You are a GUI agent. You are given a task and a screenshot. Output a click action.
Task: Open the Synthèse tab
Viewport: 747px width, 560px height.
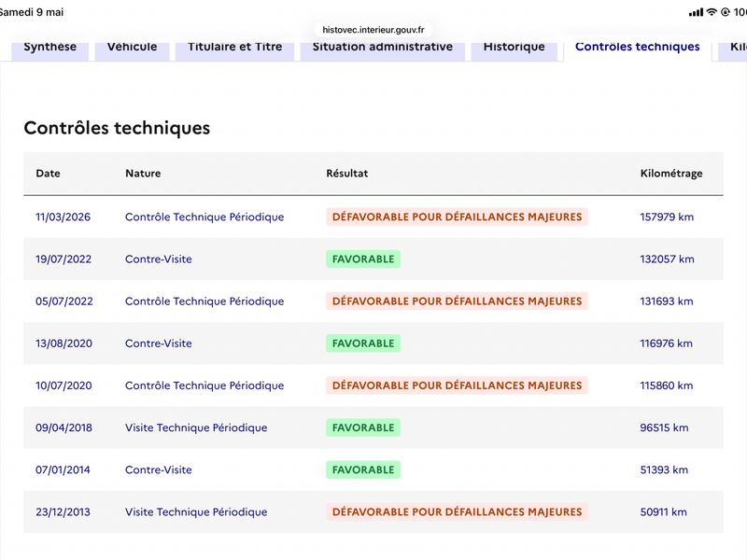pos(50,48)
